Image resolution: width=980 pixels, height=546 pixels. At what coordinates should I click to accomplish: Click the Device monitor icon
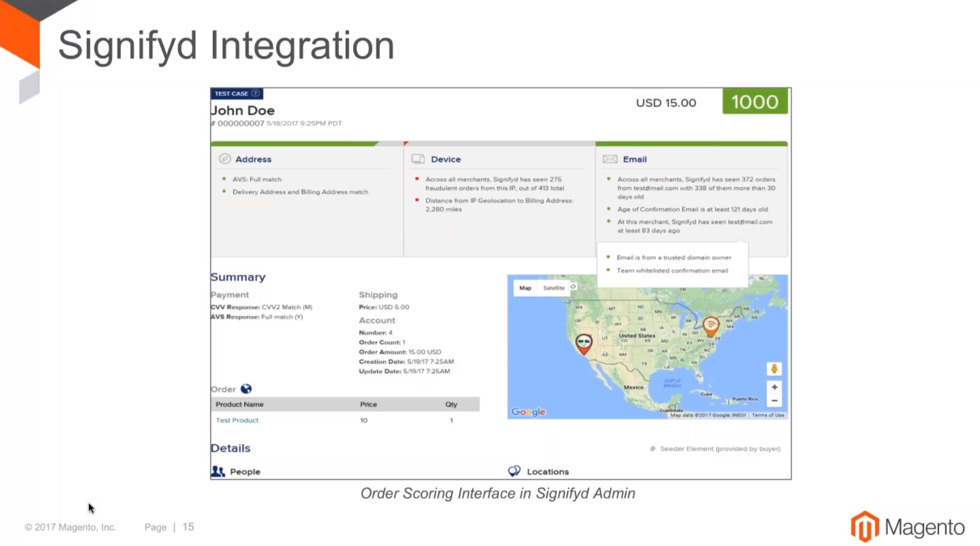point(418,159)
